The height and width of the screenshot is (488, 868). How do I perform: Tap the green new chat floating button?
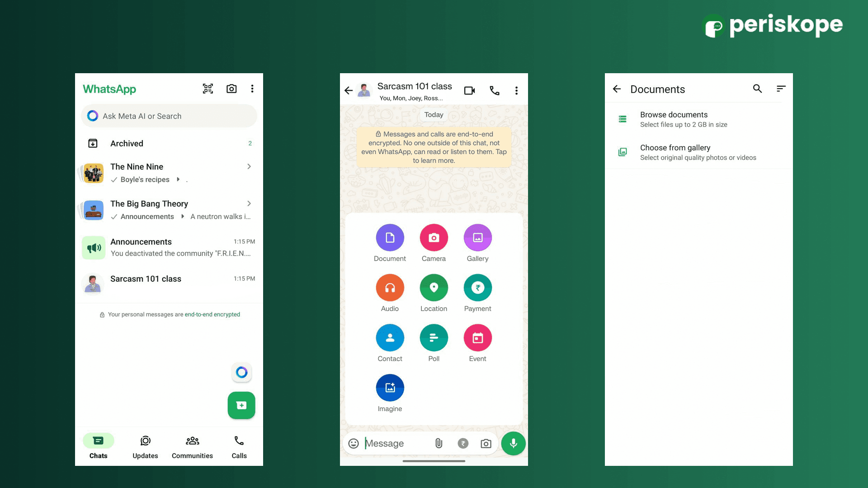[x=241, y=405]
